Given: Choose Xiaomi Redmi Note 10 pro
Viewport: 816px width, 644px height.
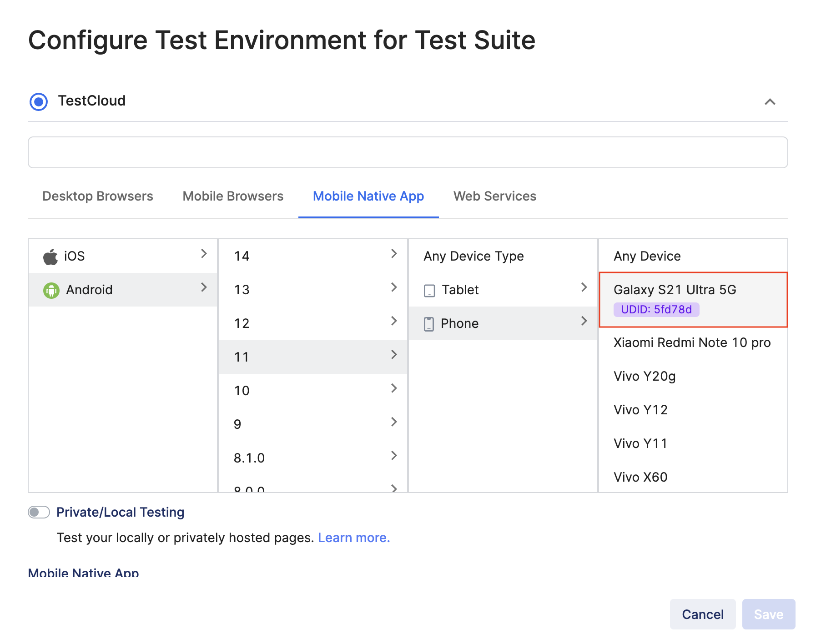Looking at the screenshot, I should pos(692,342).
